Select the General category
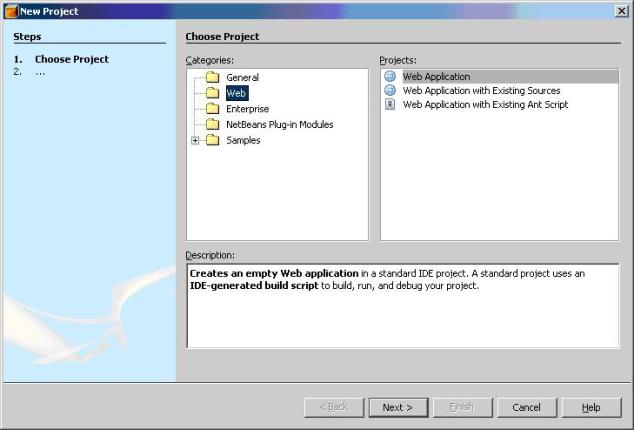 coord(242,78)
